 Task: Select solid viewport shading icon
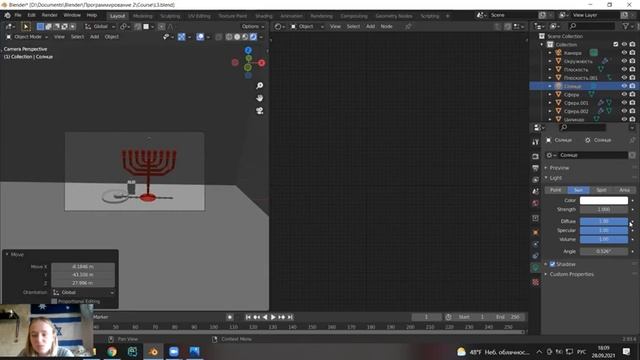tap(237, 37)
